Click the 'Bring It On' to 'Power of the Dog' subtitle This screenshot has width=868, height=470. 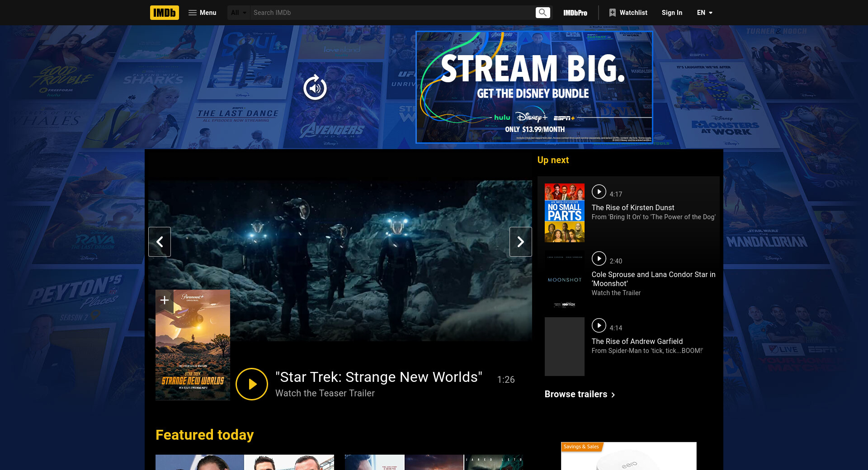[654, 217]
